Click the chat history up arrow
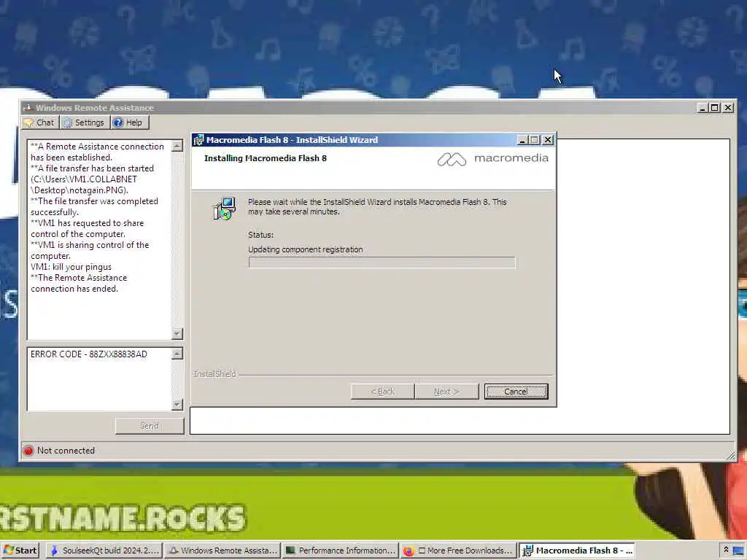 [177, 146]
